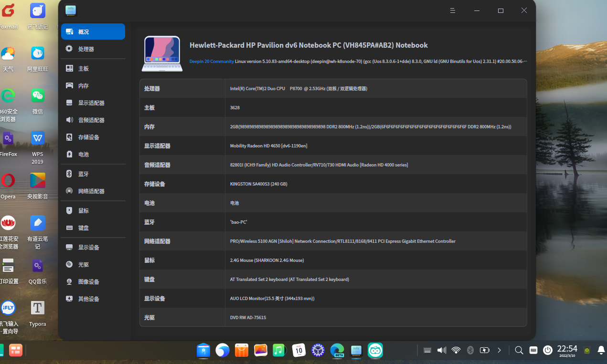Screen dimensions: 607x364
Task: Click the device manager app icon in title bar
Action: click(71, 10)
